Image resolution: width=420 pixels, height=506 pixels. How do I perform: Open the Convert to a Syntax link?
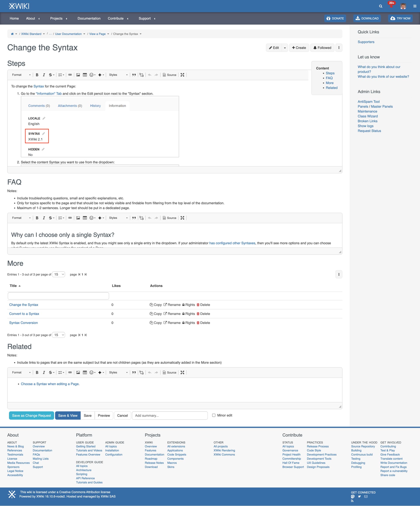pyautogui.click(x=24, y=314)
